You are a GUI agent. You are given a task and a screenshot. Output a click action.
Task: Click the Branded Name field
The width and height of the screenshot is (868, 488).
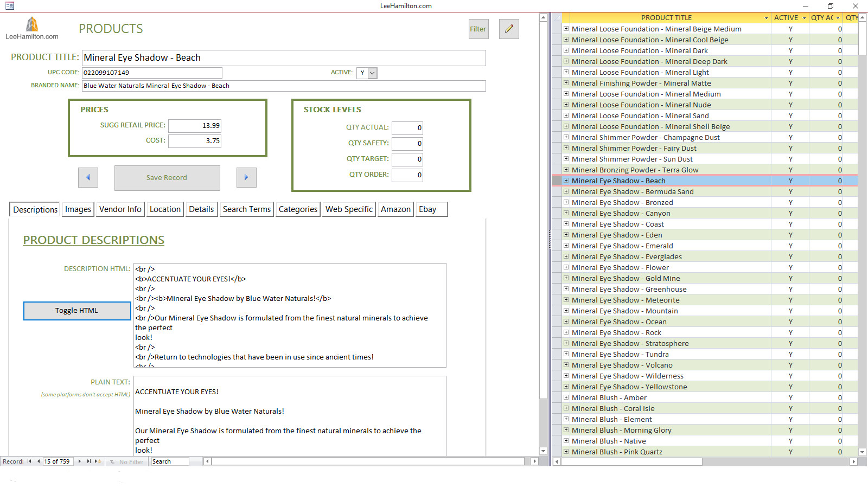[x=284, y=86]
